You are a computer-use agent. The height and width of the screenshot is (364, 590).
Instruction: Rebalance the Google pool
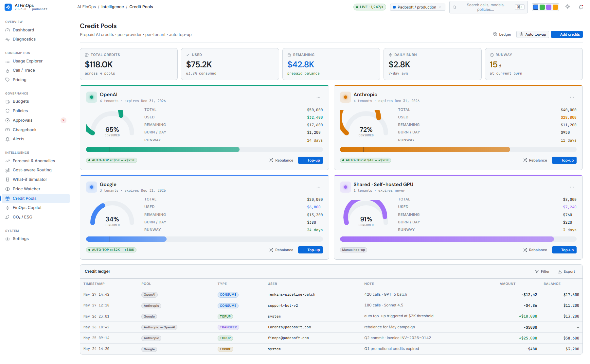coord(281,250)
